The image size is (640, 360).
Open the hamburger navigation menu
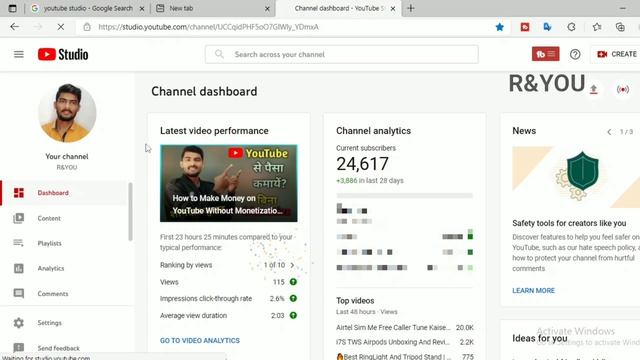pos(19,54)
